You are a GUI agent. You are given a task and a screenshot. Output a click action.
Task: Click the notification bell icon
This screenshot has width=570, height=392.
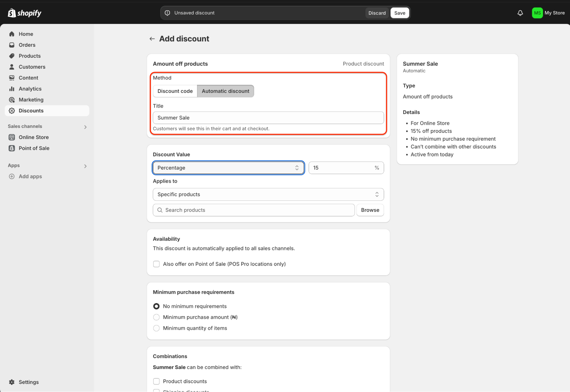click(520, 13)
